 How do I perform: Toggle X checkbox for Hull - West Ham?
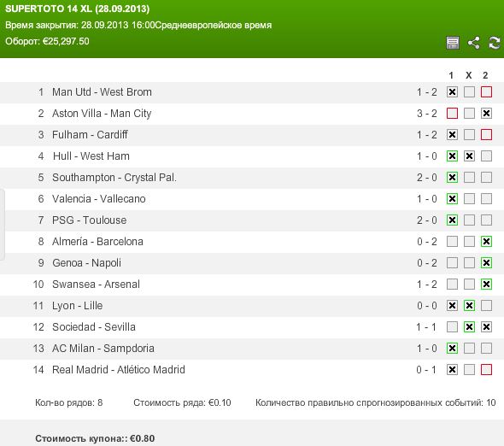pyautogui.click(x=469, y=156)
